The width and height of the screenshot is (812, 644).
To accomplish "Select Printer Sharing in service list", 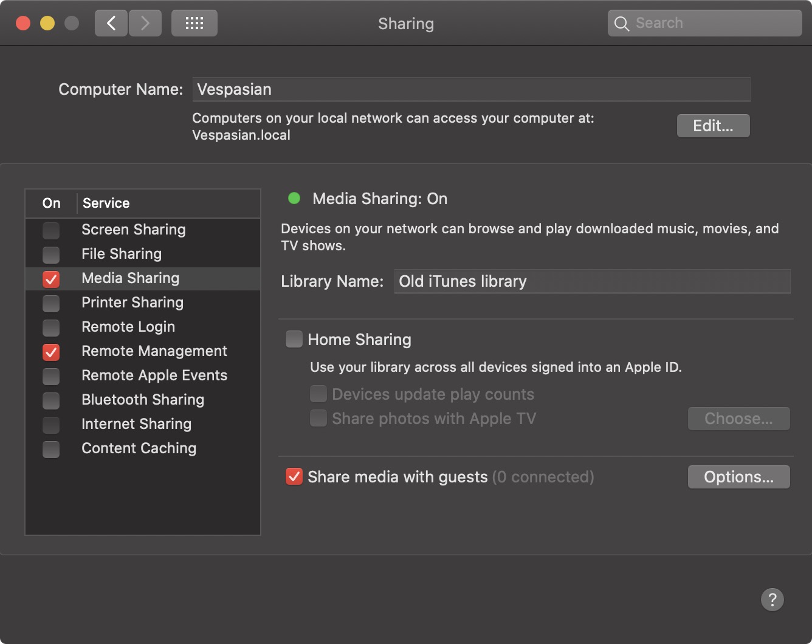I will (132, 303).
